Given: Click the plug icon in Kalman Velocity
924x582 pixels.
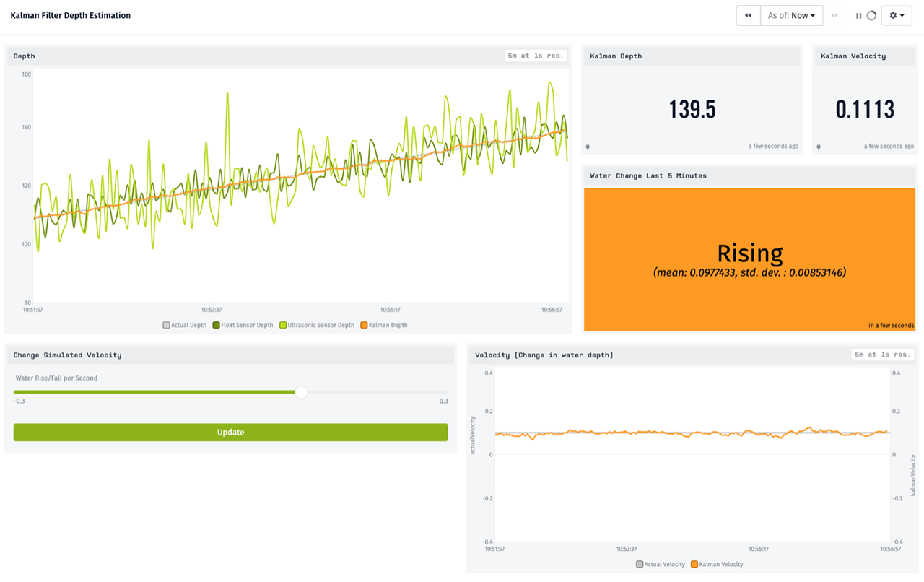Looking at the screenshot, I should coord(819,147).
